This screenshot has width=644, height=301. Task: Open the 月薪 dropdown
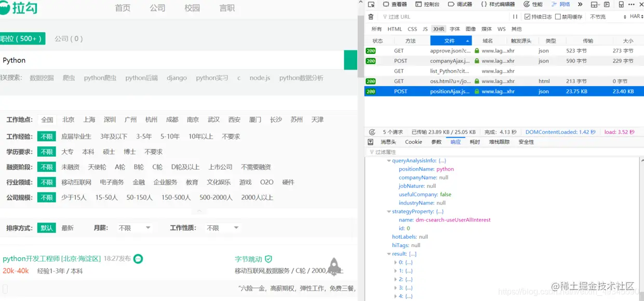[134, 228]
